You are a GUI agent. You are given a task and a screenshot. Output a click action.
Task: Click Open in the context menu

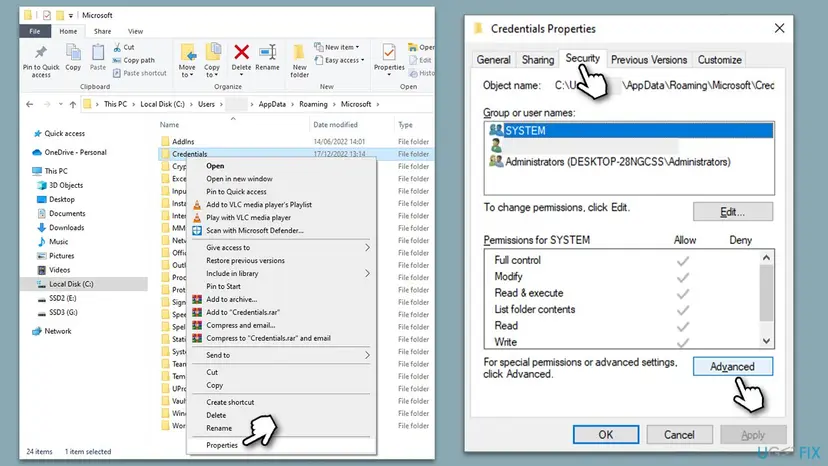click(x=215, y=166)
